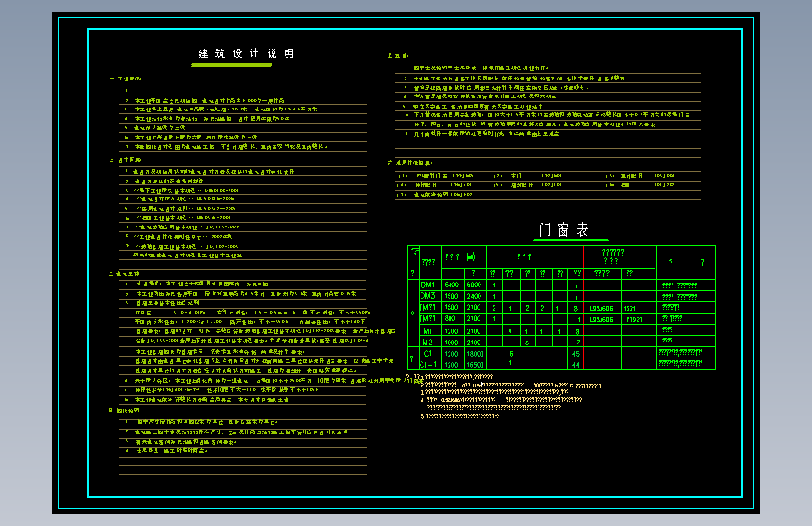Select the 2400 height value in the DM3 row
The width and height of the screenshot is (812, 526).
click(474, 296)
